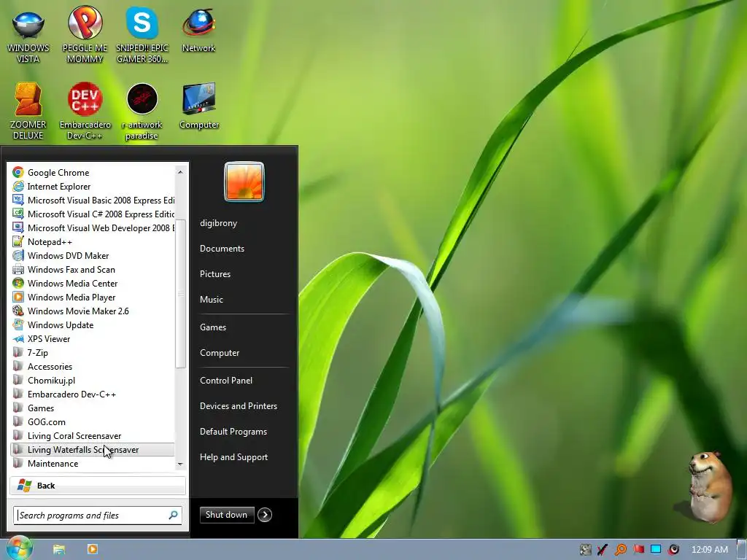Click Back to return to pinned programs
The image size is (747, 560).
(x=98, y=485)
